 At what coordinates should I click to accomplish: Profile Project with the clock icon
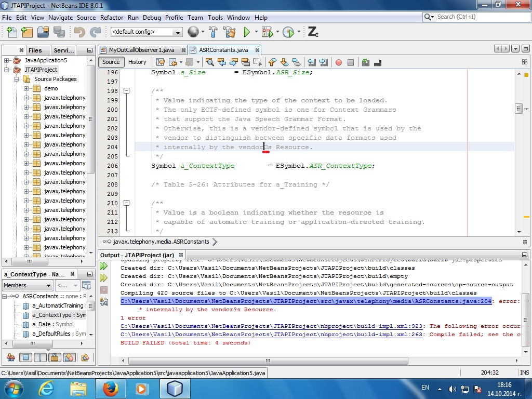(288, 32)
